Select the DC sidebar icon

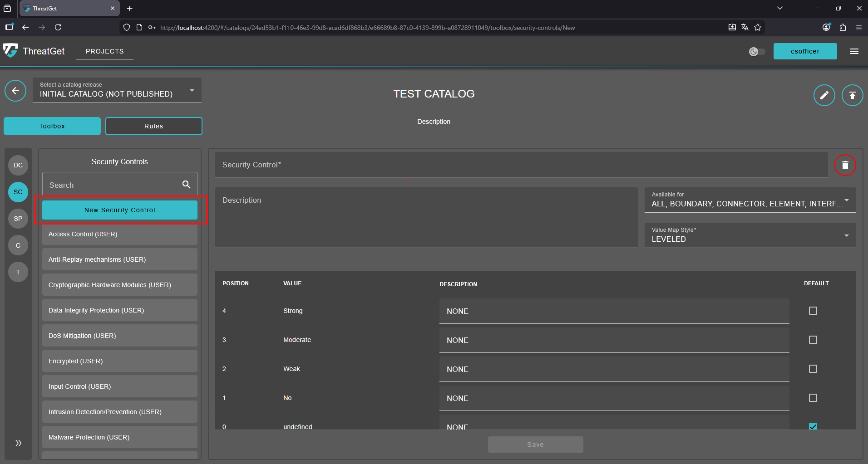click(18, 165)
